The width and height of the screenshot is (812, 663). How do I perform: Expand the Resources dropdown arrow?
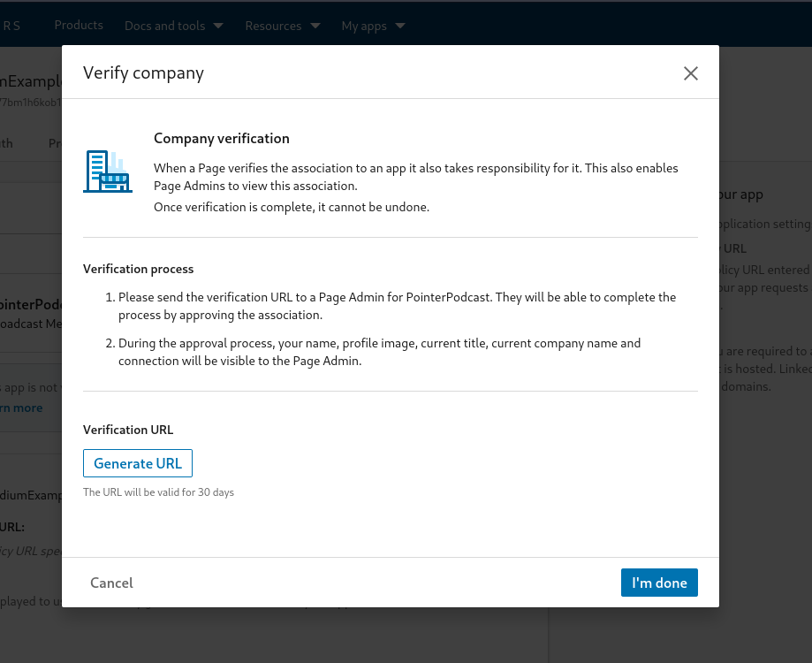pyautogui.click(x=315, y=26)
